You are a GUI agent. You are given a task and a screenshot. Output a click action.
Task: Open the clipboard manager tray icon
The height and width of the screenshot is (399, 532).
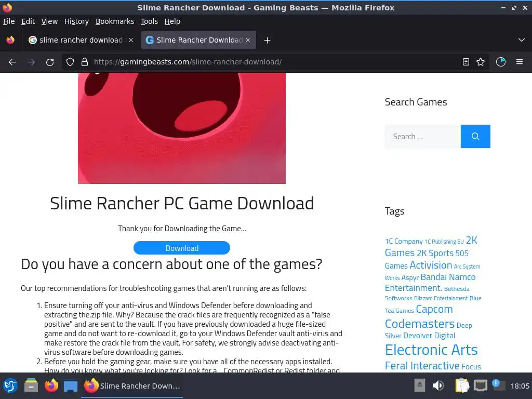coord(462,385)
